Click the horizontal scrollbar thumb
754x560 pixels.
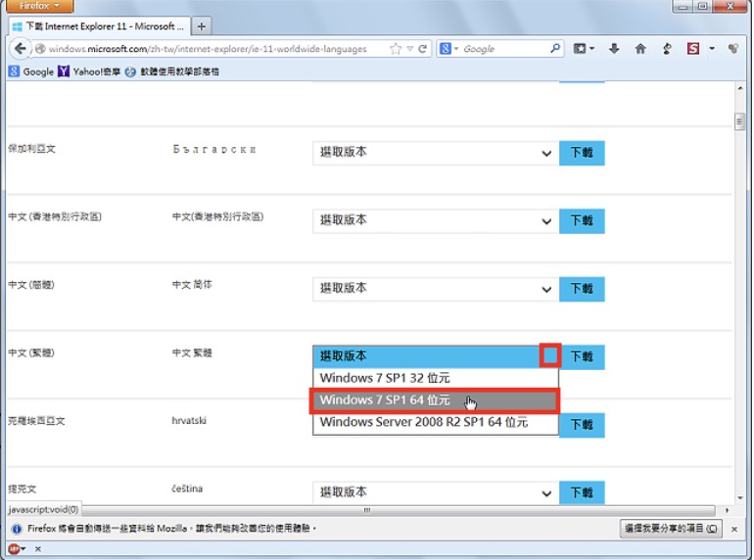[367, 510]
